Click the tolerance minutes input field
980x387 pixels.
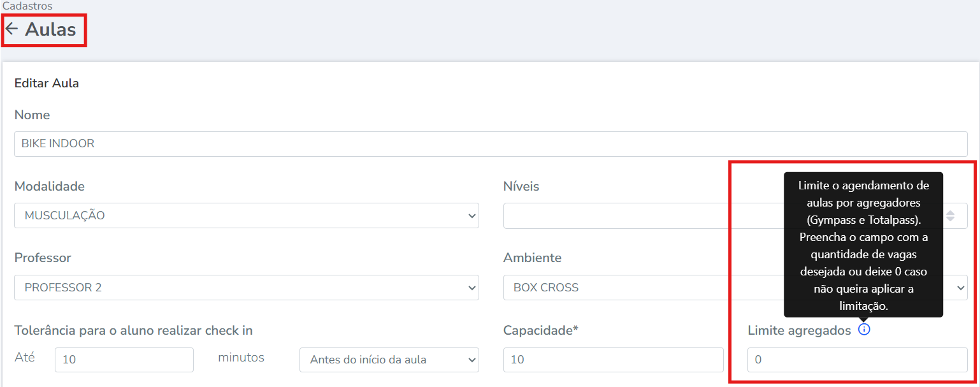coord(124,360)
